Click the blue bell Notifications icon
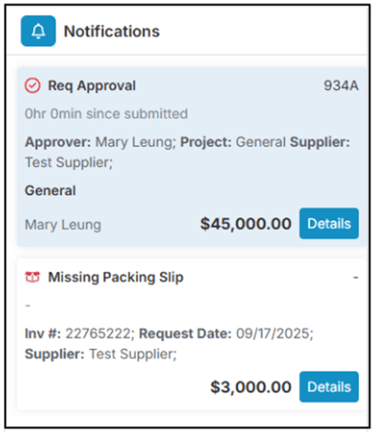Image resolution: width=374 pixels, height=432 pixels. tap(38, 31)
